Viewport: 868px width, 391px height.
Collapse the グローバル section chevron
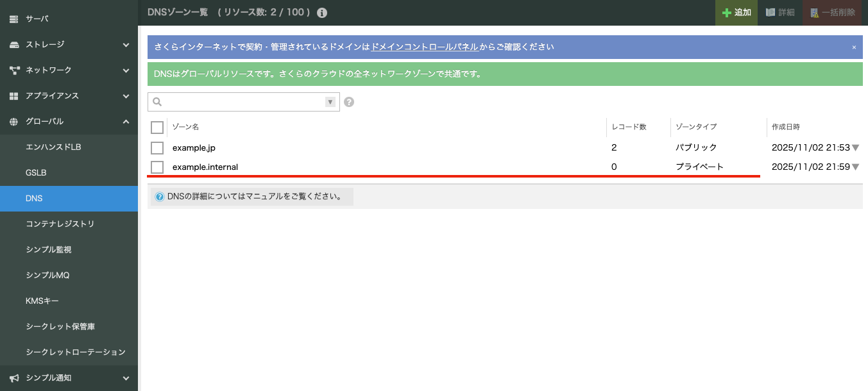tap(126, 122)
